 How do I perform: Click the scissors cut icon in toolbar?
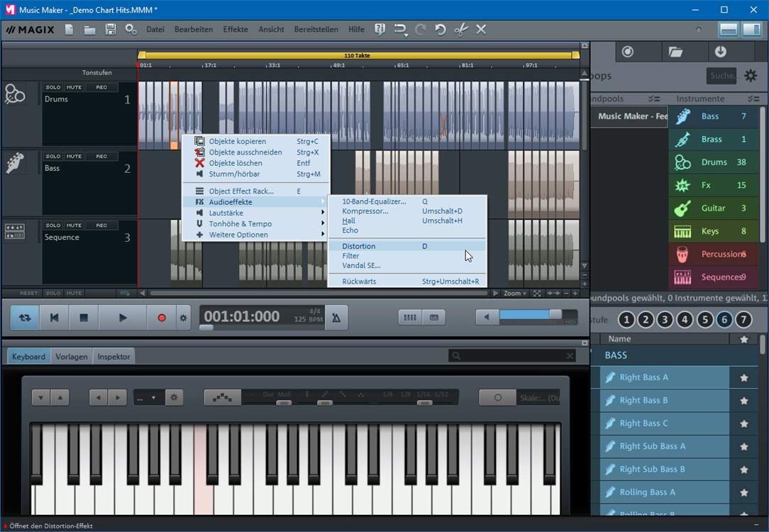coord(460,29)
